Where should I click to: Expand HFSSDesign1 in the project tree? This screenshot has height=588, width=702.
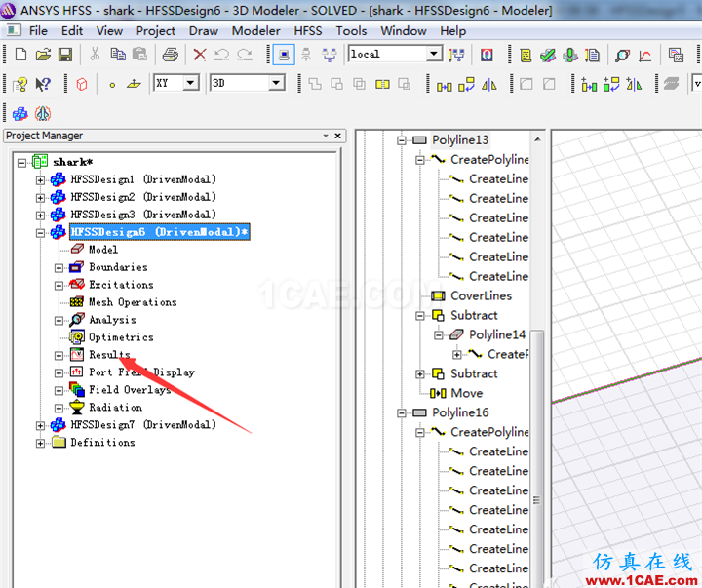[40, 180]
